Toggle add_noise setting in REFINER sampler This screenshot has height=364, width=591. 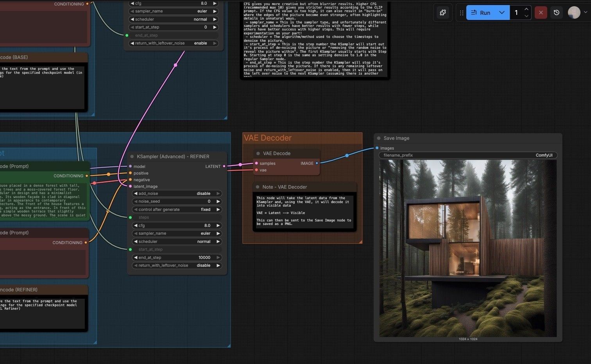(177, 193)
